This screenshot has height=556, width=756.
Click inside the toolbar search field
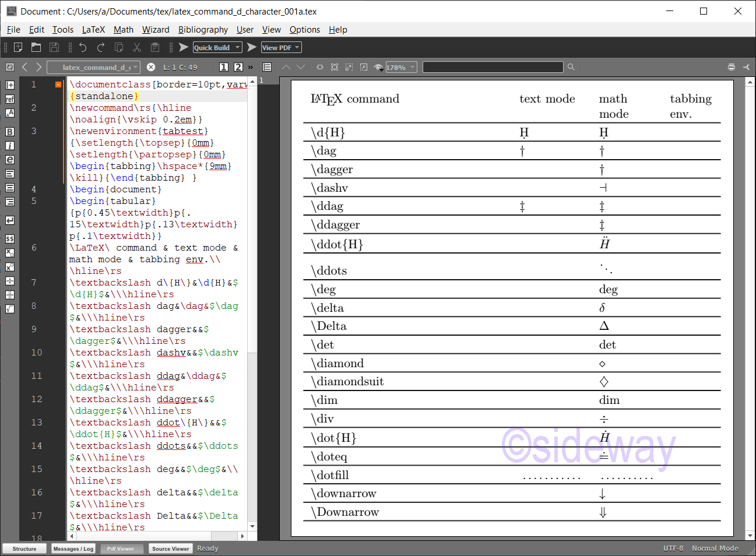pyautogui.click(x=493, y=66)
